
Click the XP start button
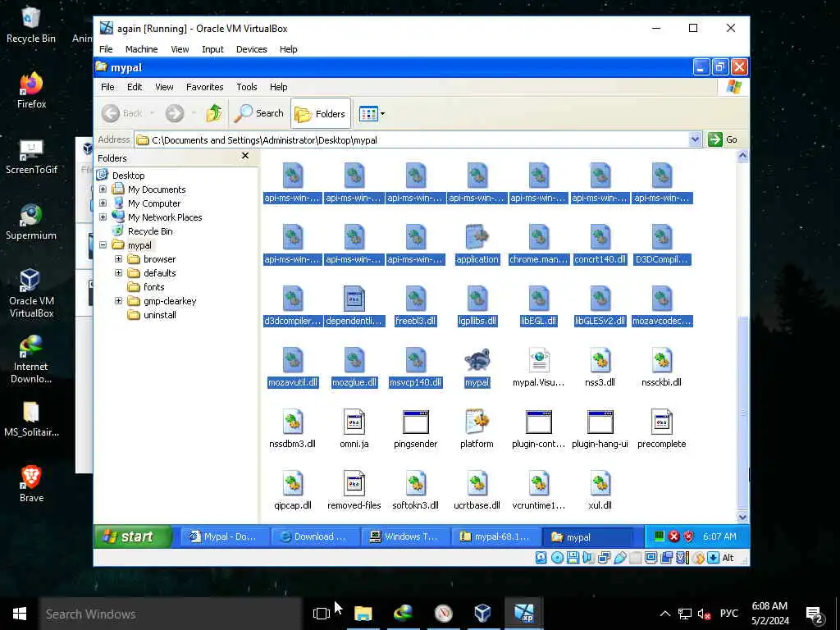[x=133, y=536]
